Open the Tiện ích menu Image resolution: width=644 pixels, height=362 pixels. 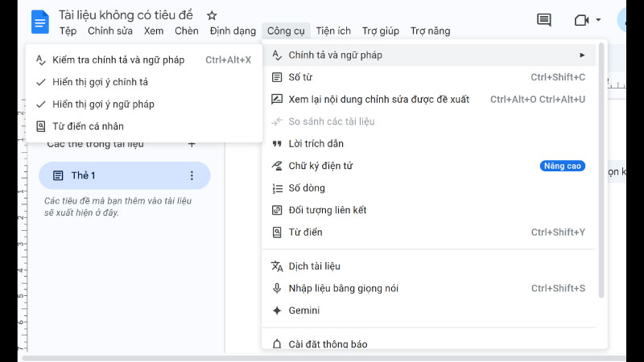click(x=333, y=31)
